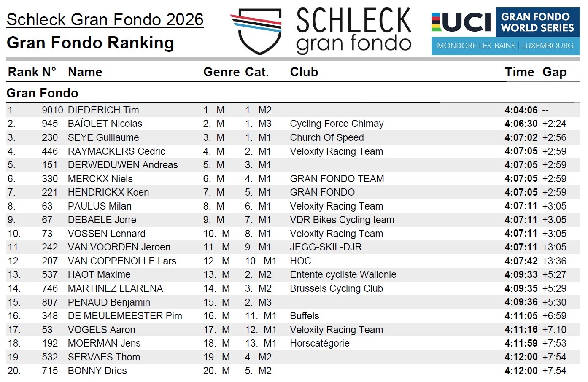Open the Schleck Gran Fondo 2026 title link
The height and width of the screenshot is (382, 588).
pos(105,20)
